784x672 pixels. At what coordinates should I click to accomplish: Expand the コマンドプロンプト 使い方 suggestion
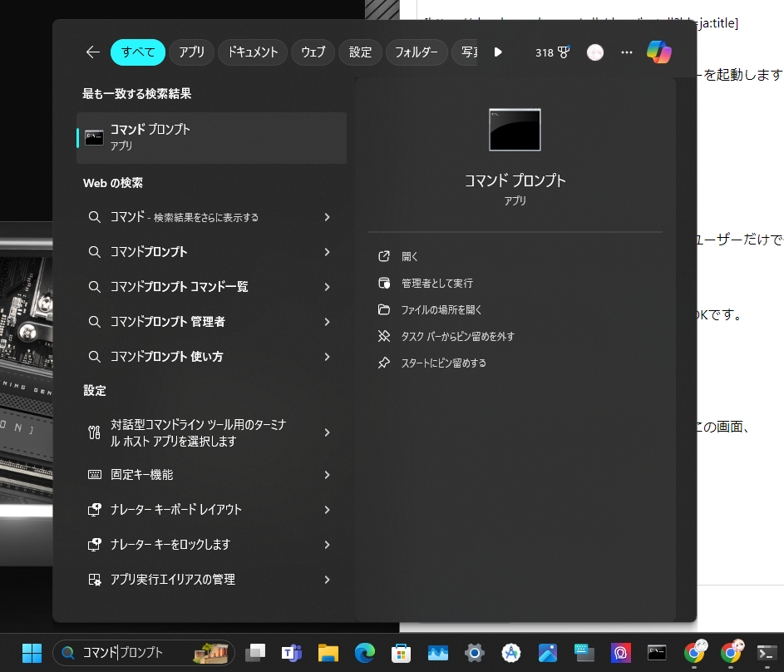[327, 357]
